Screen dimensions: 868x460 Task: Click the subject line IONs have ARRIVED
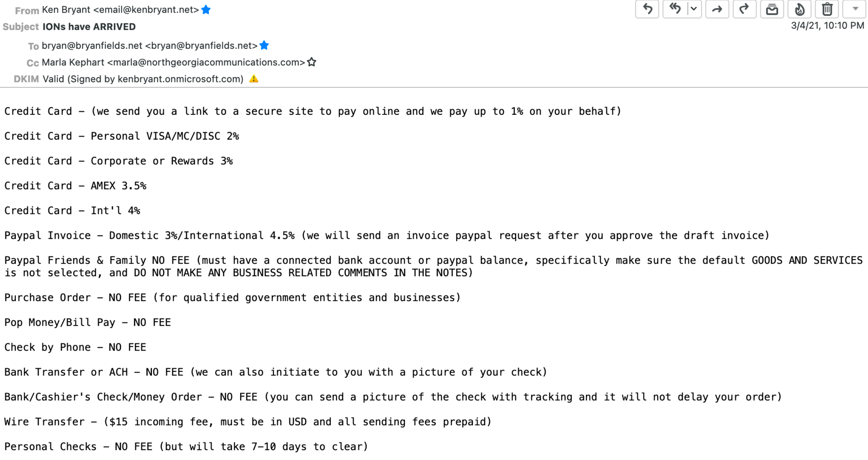(x=89, y=27)
